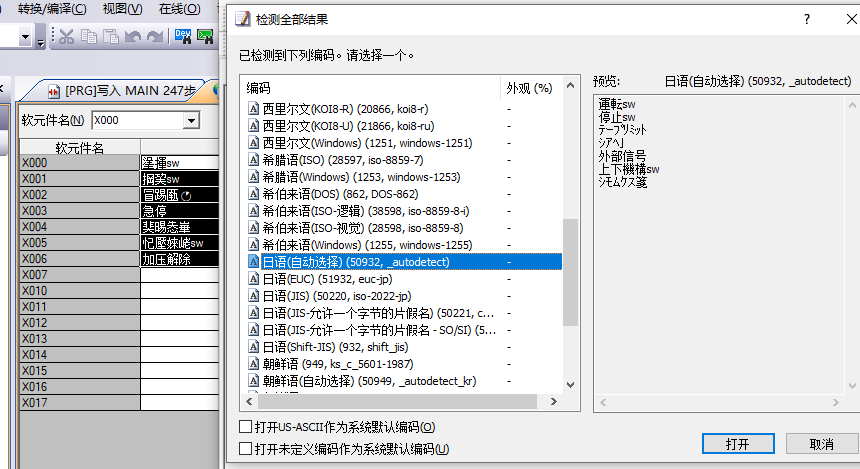Open the toolbar options overflow arrow

[40, 40]
